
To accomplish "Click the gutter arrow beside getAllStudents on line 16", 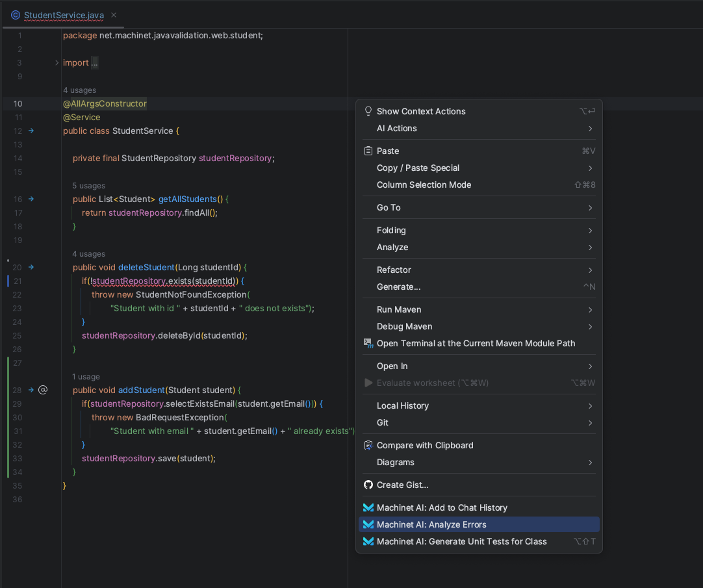I will (x=31, y=199).
